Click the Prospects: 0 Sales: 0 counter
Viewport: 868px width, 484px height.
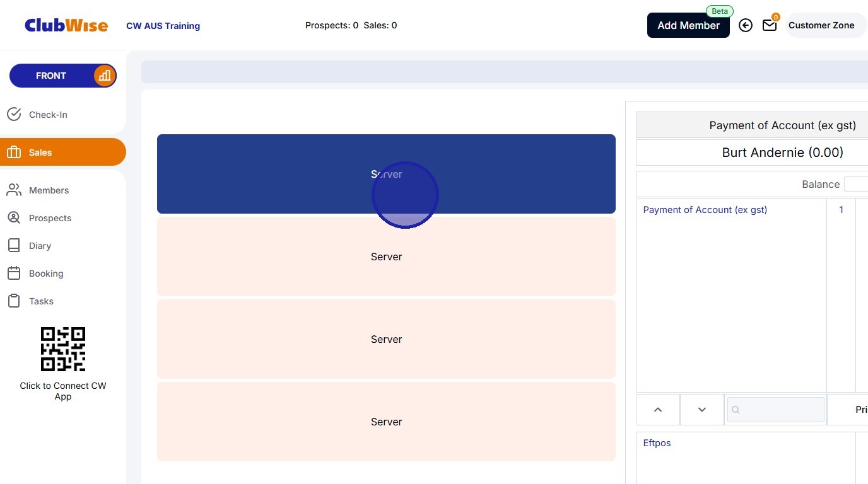click(x=351, y=25)
